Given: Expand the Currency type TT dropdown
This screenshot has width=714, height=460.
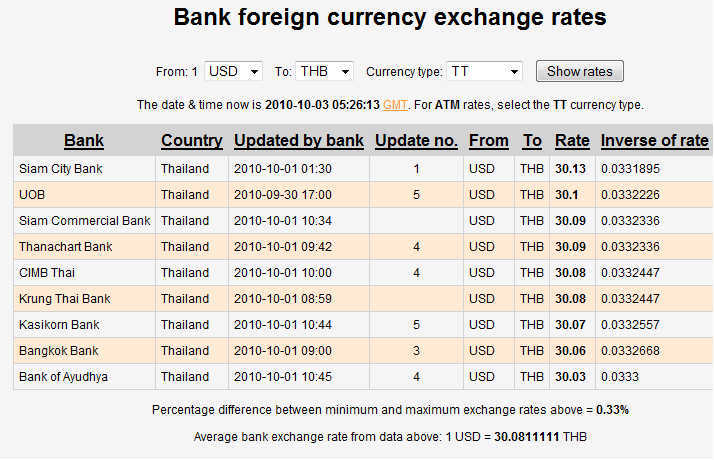Looking at the screenshot, I should (484, 71).
